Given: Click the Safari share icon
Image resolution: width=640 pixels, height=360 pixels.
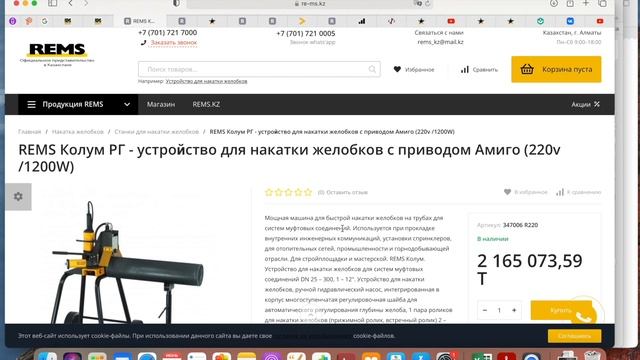Looking at the screenshot, I should (570, 3).
